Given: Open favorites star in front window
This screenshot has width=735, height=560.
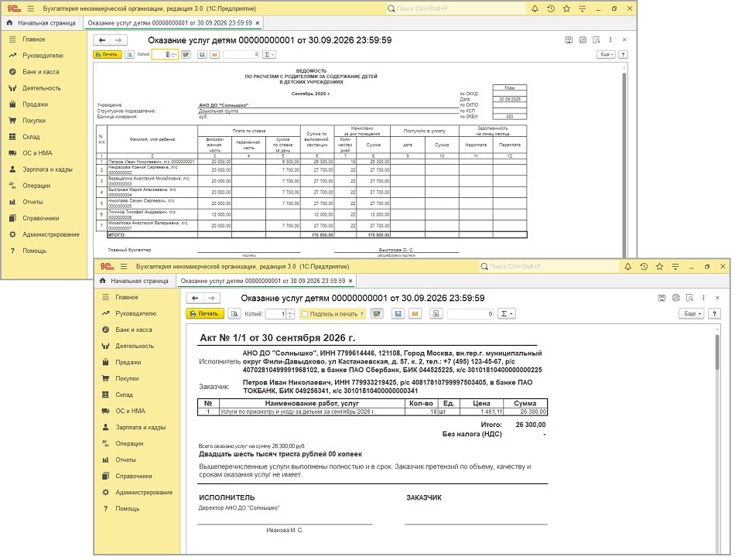Looking at the screenshot, I should [x=659, y=266].
